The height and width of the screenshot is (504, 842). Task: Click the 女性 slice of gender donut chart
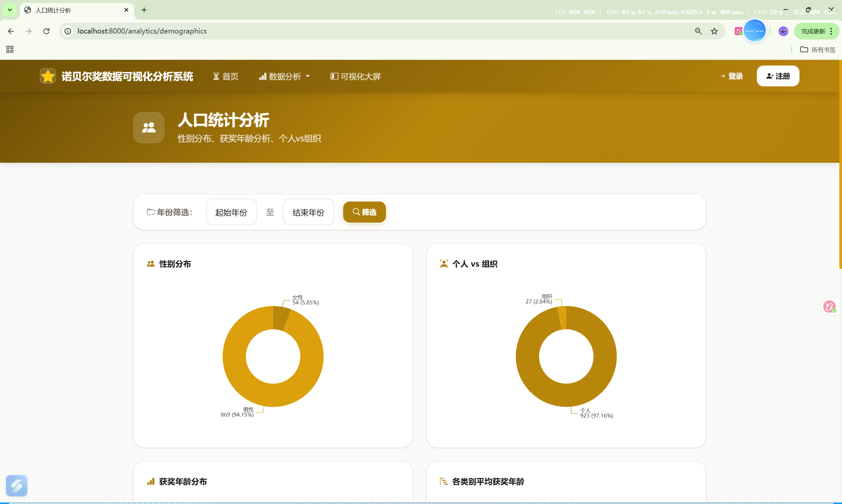(x=281, y=318)
